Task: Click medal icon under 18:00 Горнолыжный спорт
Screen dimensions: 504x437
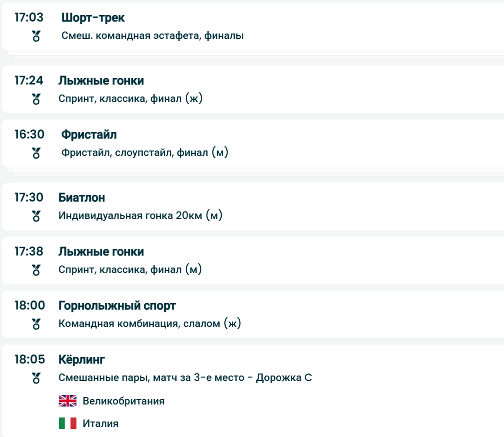Action: tap(36, 324)
